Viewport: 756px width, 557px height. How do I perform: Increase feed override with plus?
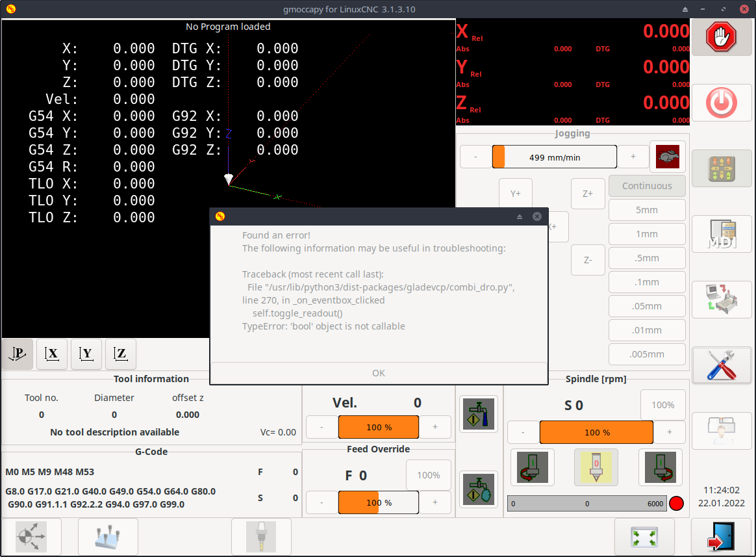point(435,502)
